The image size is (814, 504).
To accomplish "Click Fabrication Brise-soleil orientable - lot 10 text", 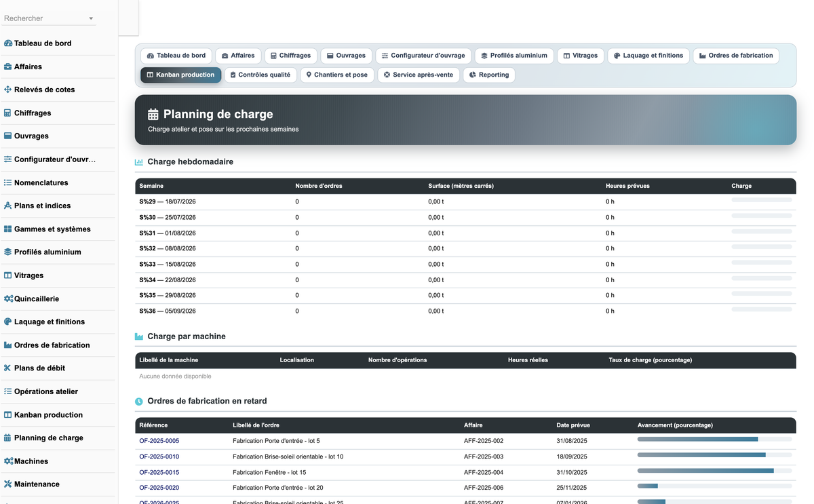I will coord(288,457).
